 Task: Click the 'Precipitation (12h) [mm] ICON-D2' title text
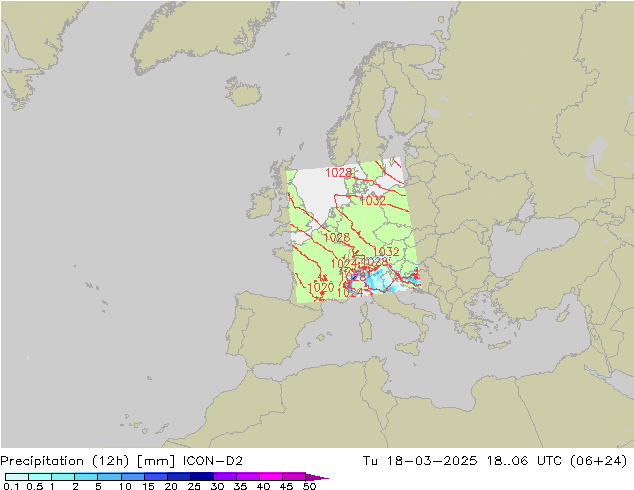pos(121,461)
